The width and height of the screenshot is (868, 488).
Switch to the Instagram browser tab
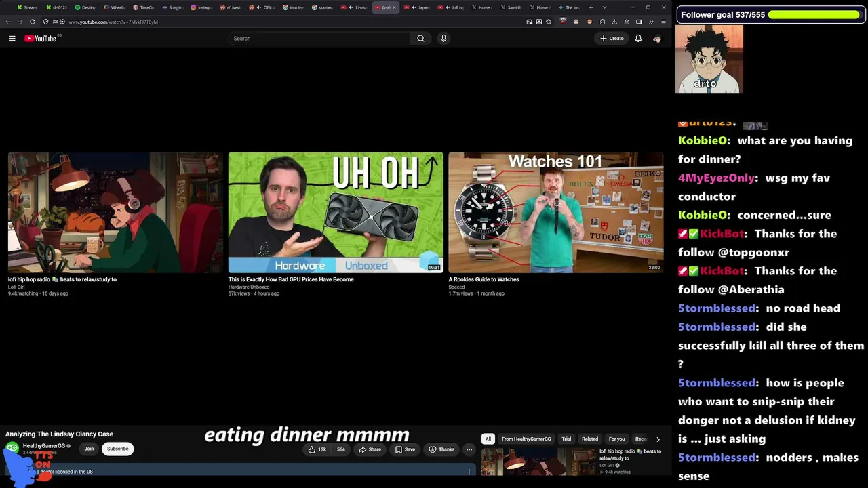[202, 7]
